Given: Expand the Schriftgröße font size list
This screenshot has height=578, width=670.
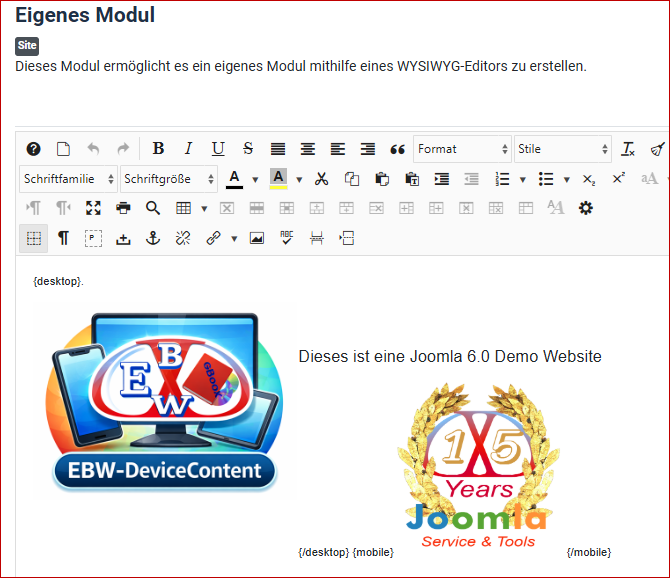Looking at the screenshot, I should point(168,179).
